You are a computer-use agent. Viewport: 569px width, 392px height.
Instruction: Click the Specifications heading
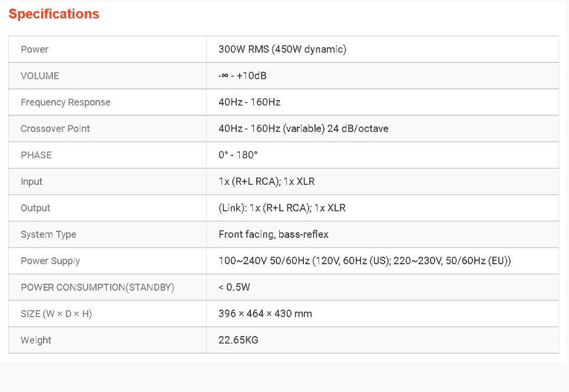pyautogui.click(x=54, y=14)
